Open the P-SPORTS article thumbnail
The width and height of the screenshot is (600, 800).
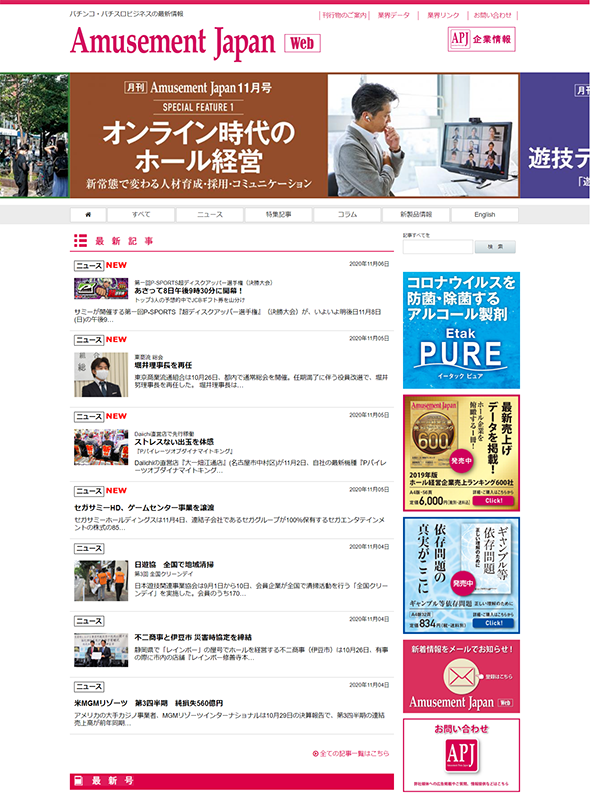tap(101, 289)
